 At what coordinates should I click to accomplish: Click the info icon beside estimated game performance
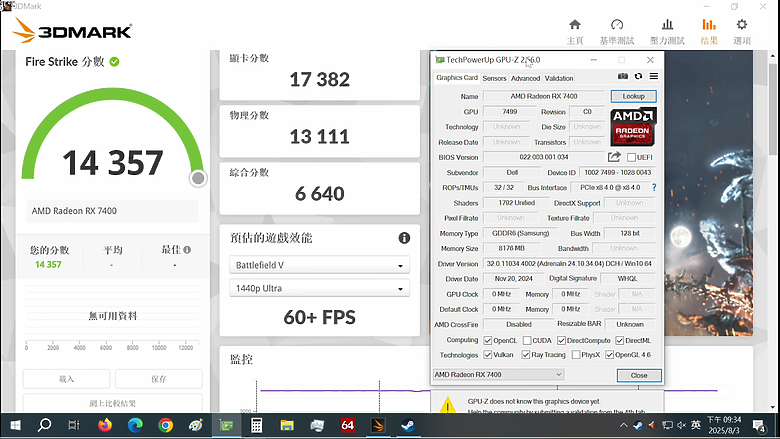coord(404,238)
